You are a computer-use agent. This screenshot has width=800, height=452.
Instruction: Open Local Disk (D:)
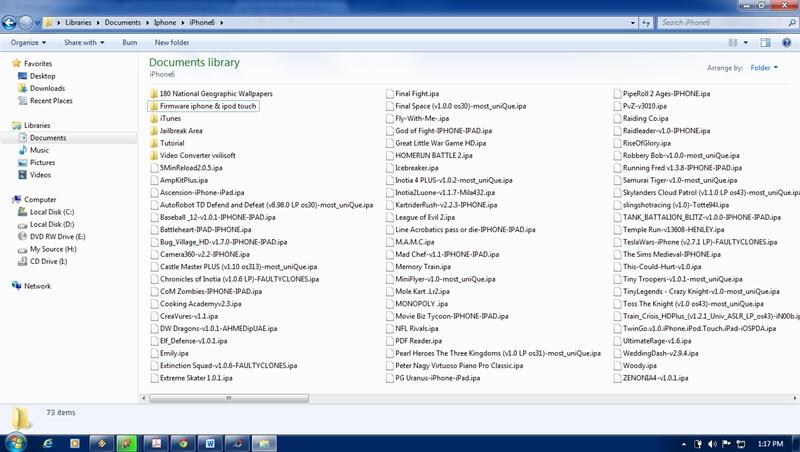[52, 224]
